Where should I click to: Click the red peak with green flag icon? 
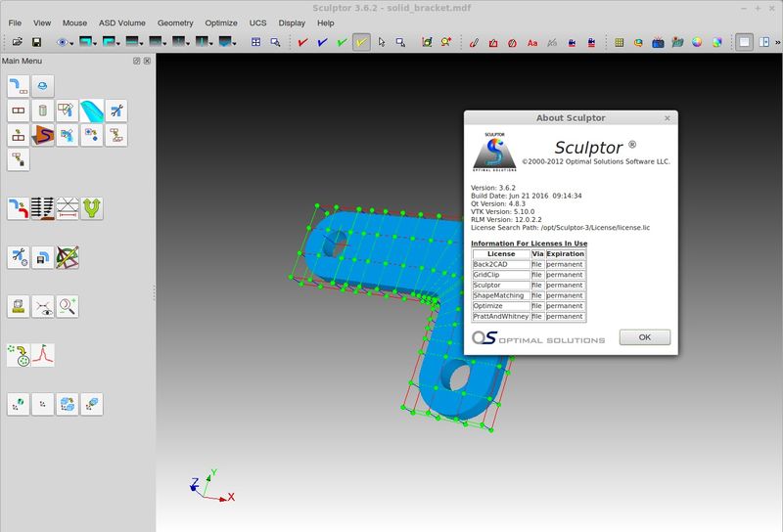pos(42,355)
